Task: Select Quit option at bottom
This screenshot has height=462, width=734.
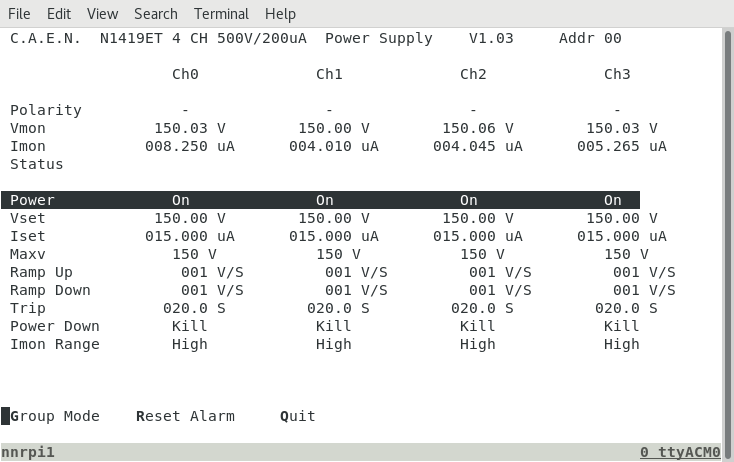Action: click(x=298, y=416)
